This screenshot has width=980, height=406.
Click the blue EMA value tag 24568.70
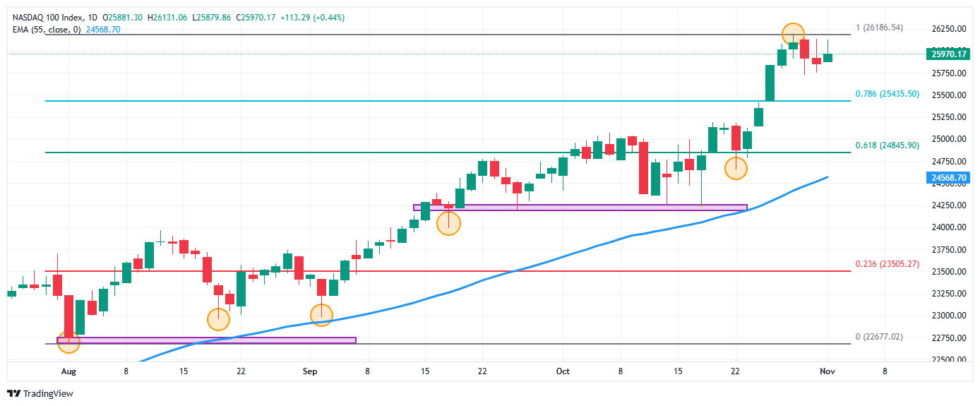(x=948, y=179)
